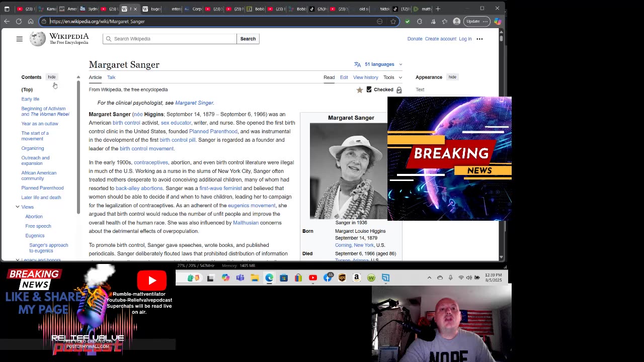Open Microsoft Teams from the taskbar
The image size is (644, 362).
pyautogui.click(x=240, y=278)
